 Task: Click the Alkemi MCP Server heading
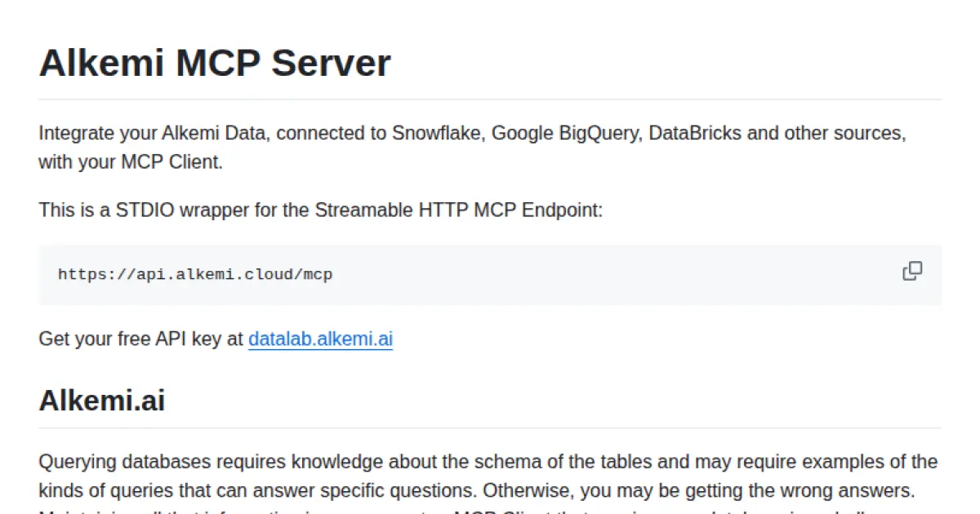215,63
